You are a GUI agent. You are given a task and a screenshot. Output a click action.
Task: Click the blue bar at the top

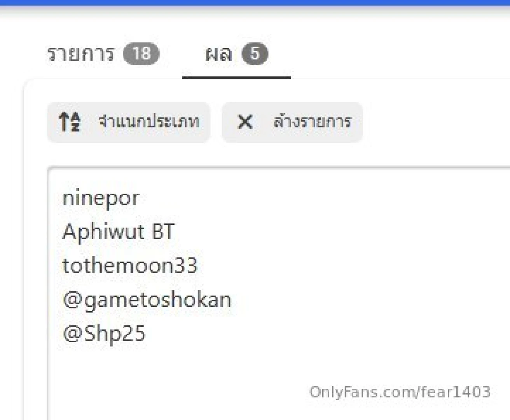[x=255, y=2]
